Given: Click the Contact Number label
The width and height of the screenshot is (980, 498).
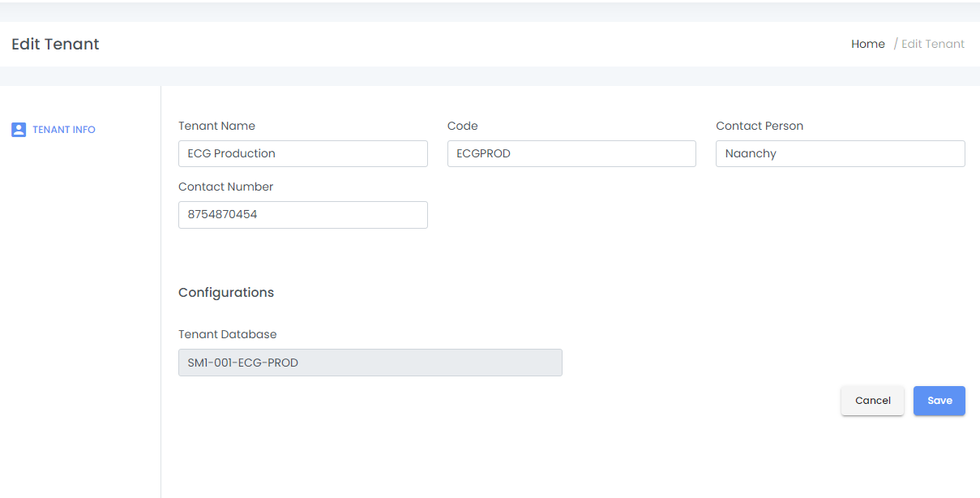Looking at the screenshot, I should point(225,187).
